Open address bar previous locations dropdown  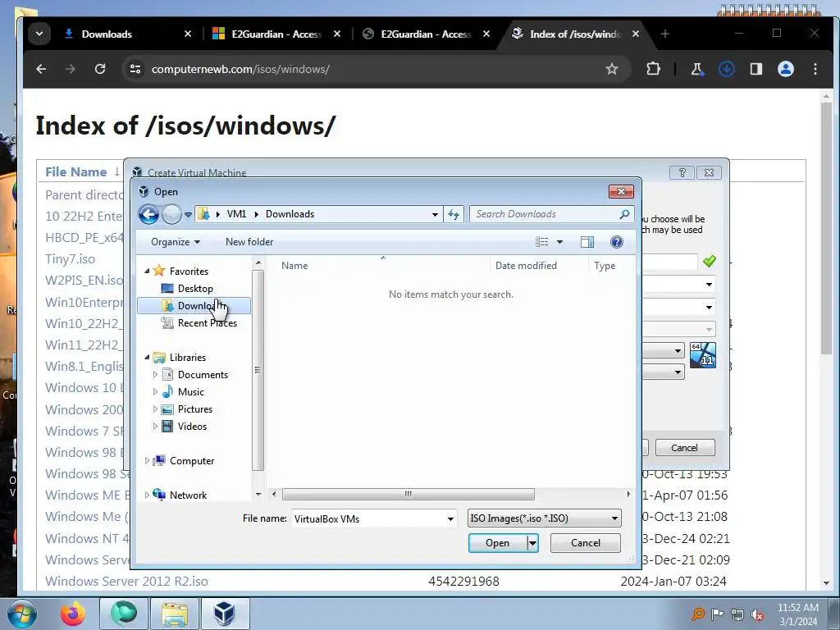pyautogui.click(x=435, y=214)
